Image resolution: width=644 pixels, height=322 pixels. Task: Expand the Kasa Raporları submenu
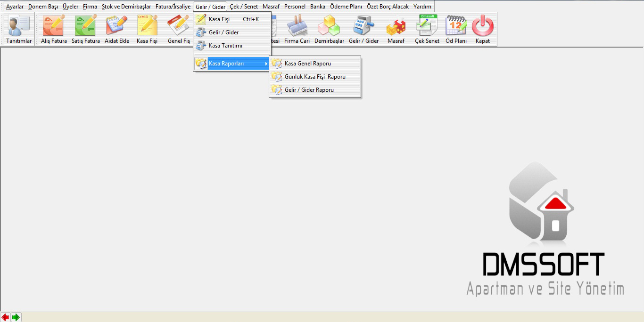tap(232, 64)
